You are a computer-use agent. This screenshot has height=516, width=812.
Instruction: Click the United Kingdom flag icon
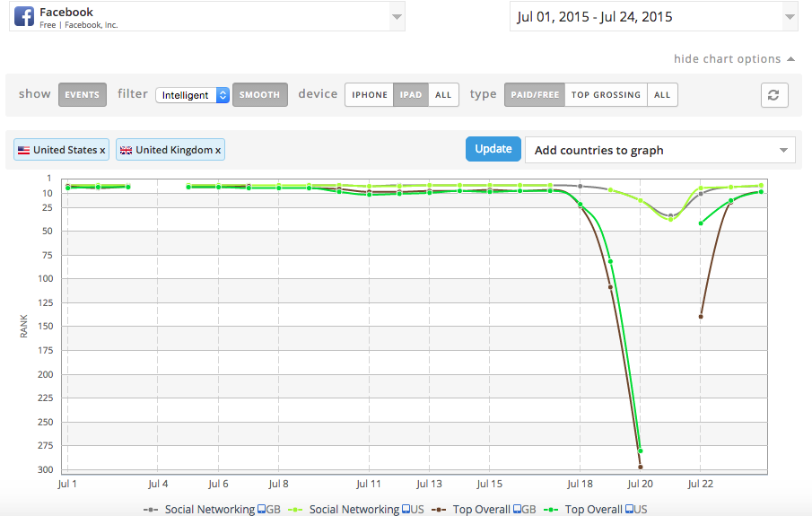pyautogui.click(x=126, y=150)
